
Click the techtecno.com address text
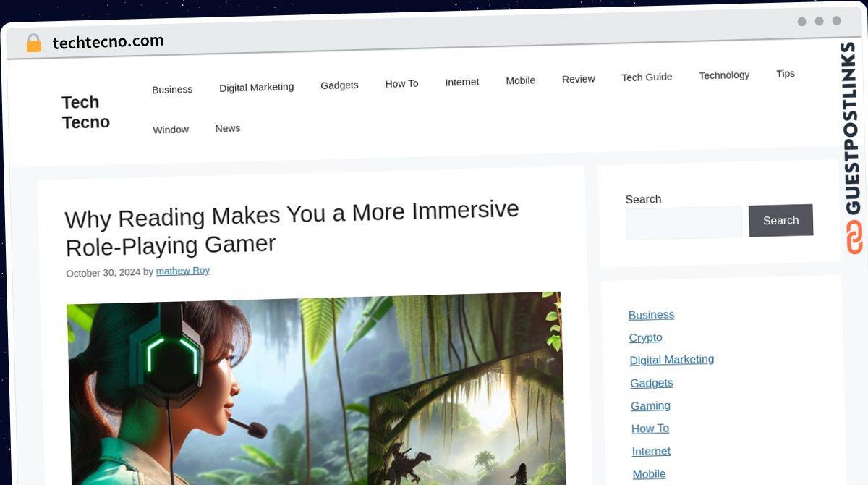tap(109, 42)
